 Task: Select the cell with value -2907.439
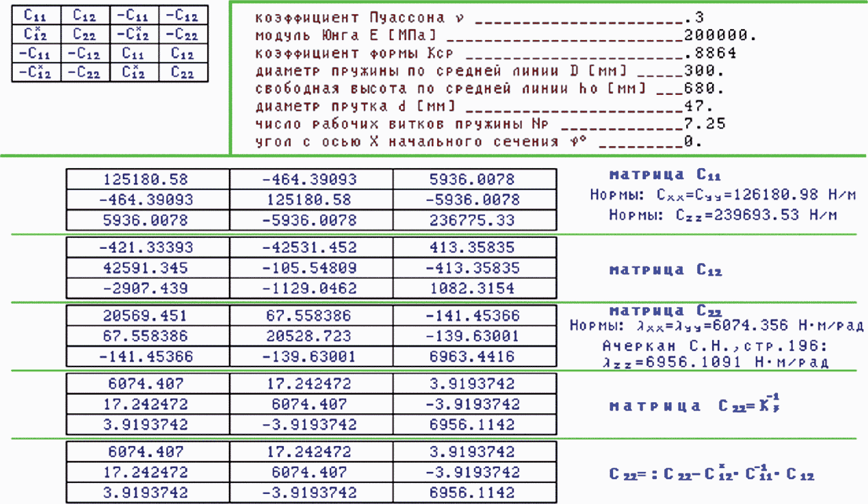(147, 288)
